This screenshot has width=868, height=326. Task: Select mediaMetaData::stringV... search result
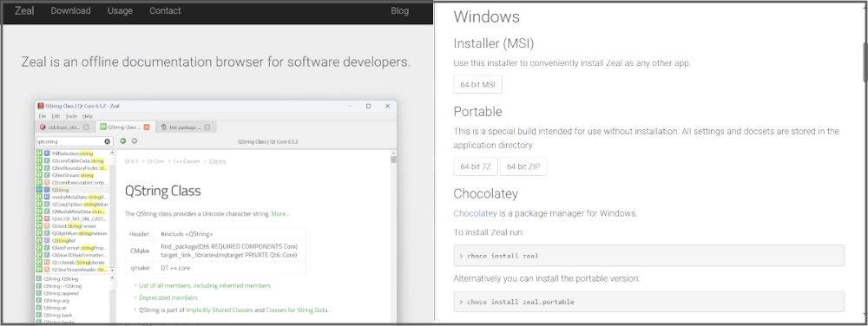coord(73,197)
